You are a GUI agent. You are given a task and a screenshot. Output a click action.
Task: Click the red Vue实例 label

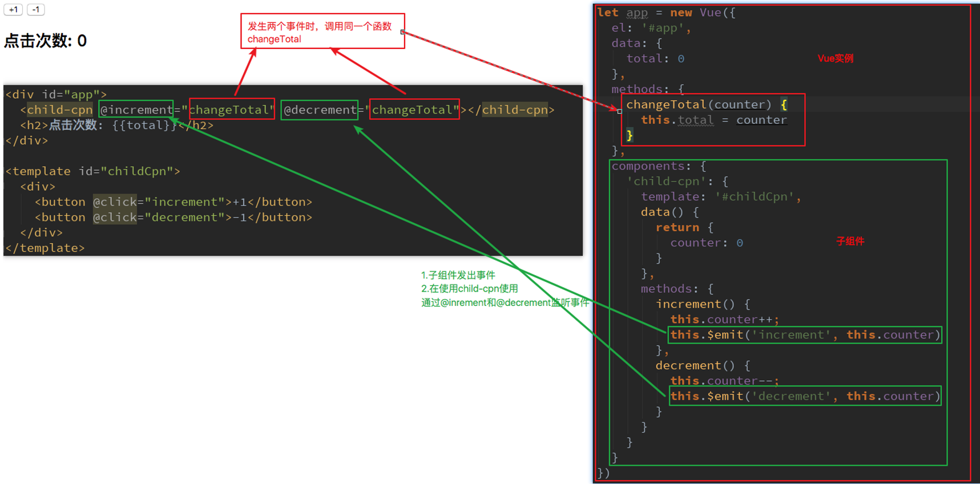[x=835, y=58]
